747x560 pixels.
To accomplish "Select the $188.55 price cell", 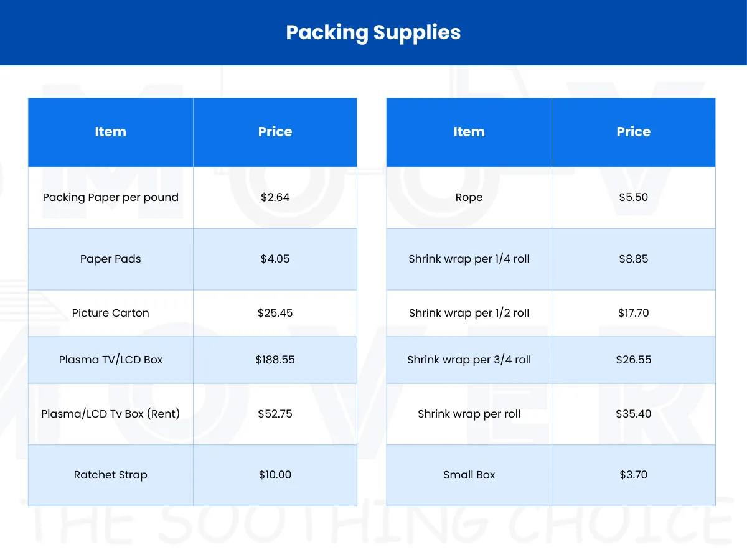I will [275, 360].
